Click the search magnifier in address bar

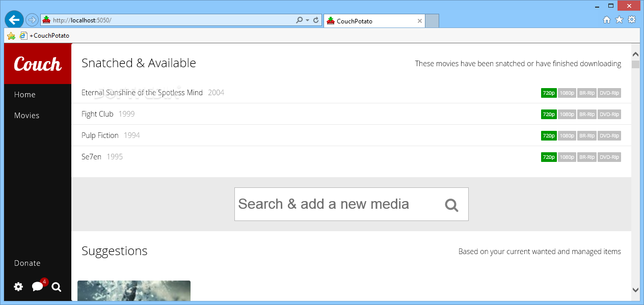(x=300, y=20)
